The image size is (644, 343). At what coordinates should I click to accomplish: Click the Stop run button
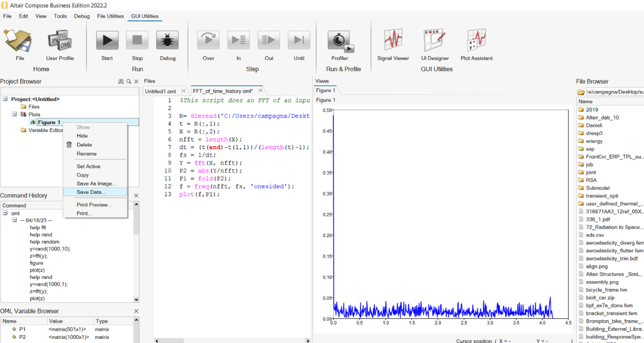(x=137, y=40)
